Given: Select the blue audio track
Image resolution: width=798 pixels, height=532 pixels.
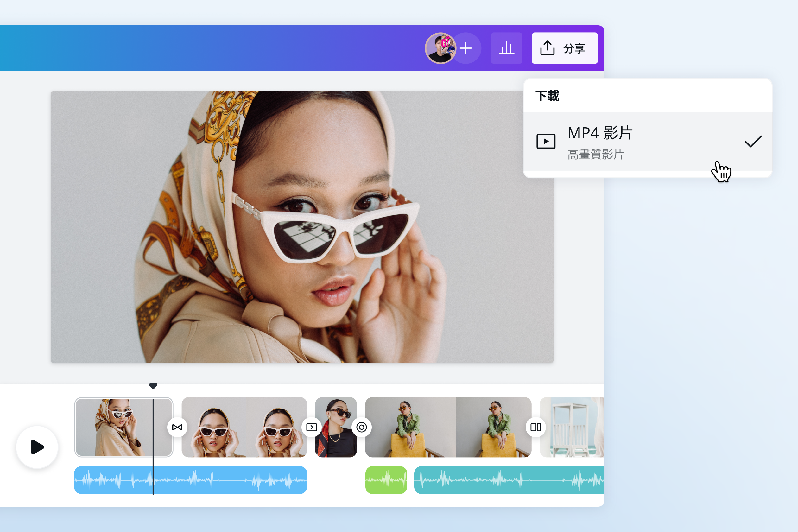Looking at the screenshot, I should (191, 480).
